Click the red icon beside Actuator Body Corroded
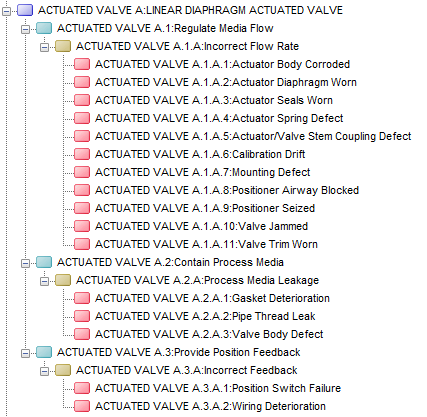This screenshot has height=417, width=427. (82, 64)
